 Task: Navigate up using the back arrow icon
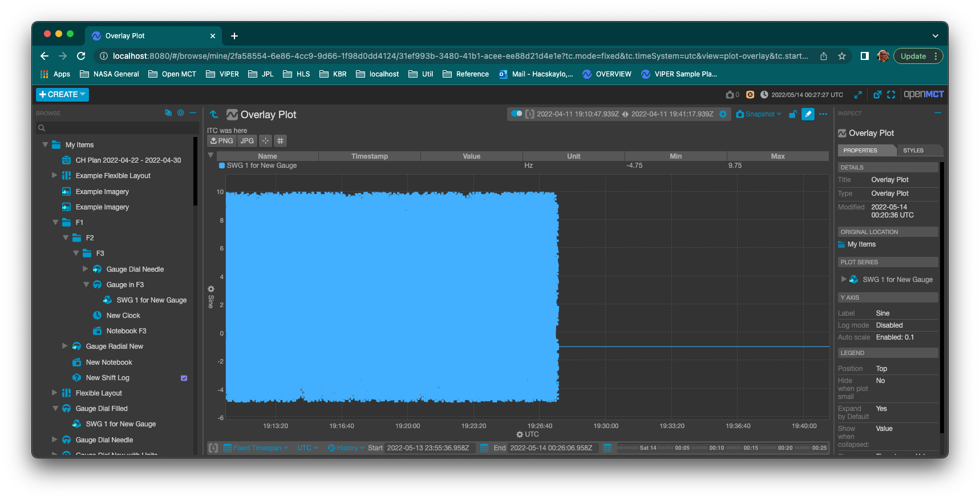tap(214, 114)
